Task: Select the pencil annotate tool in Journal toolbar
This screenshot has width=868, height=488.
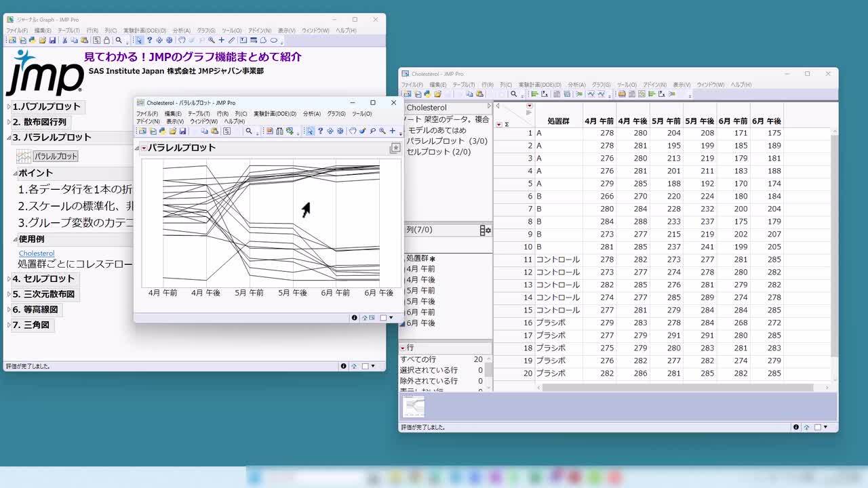Action: tap(231, 40)
